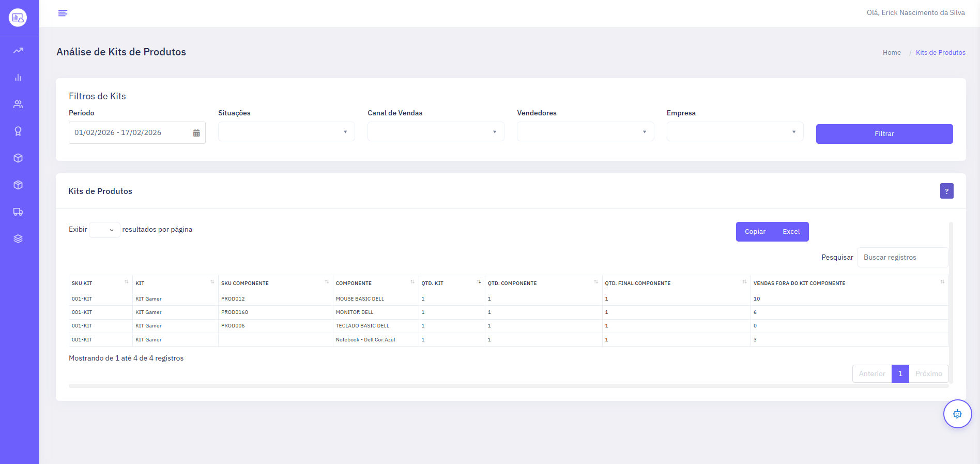Open the delivery truck sidebar icon
This screenshot has height=464, width=980.
[x=18, y=212]
